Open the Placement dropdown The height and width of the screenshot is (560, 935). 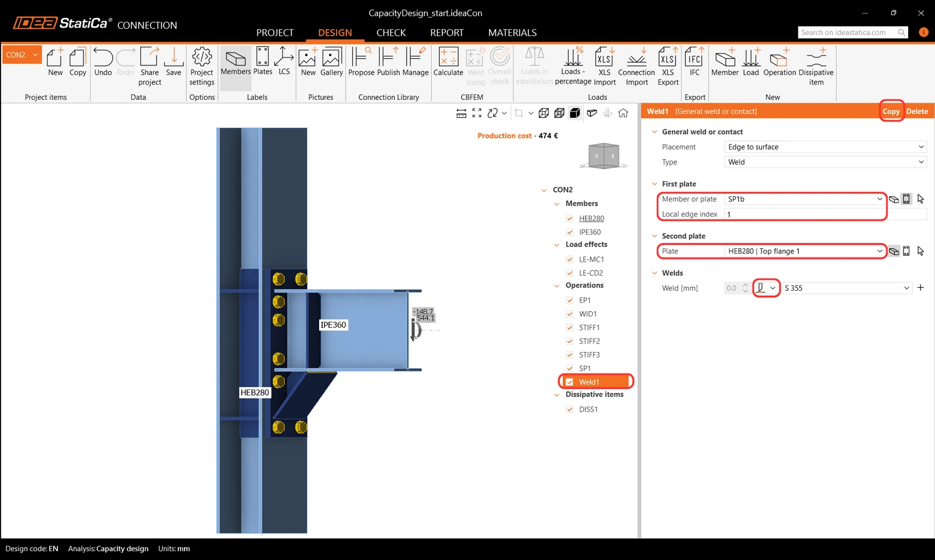coord(825,147)
